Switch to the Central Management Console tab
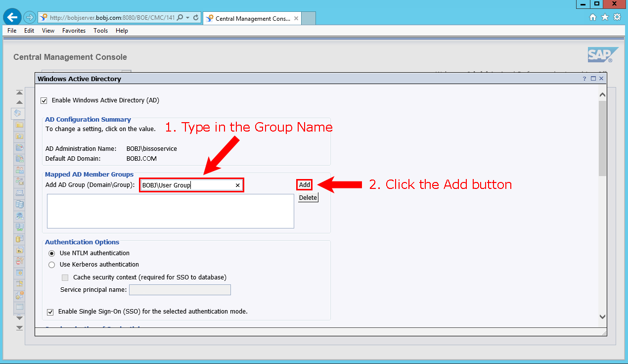The image size is (628, 364). tap(252, 18)
